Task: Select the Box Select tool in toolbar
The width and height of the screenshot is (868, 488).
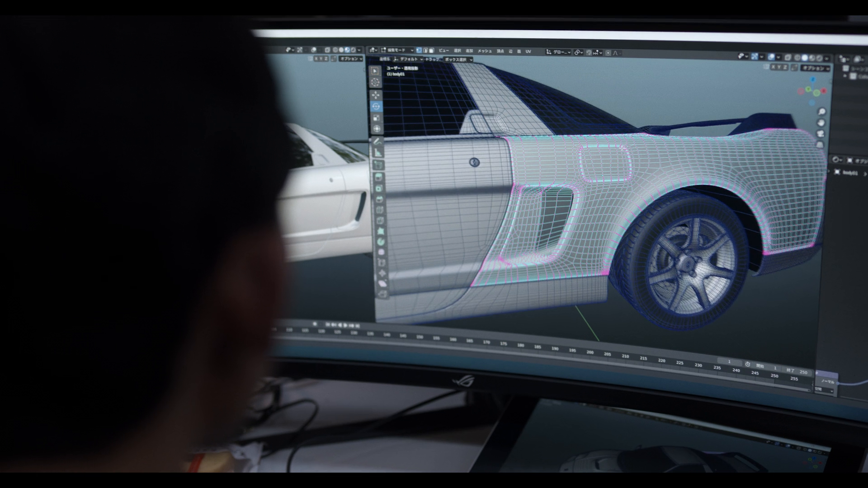Action: [375, 71]
